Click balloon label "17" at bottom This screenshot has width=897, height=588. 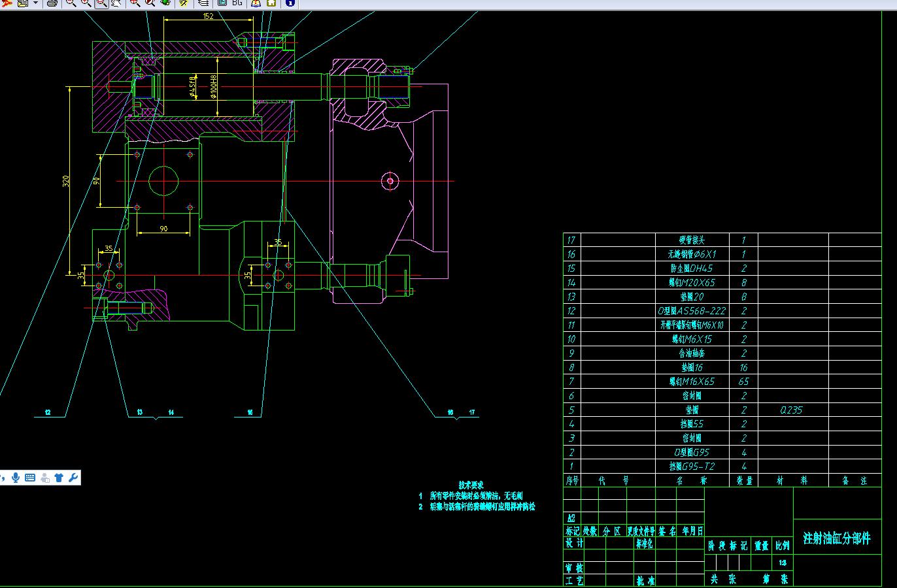click(x=472, y=412)
